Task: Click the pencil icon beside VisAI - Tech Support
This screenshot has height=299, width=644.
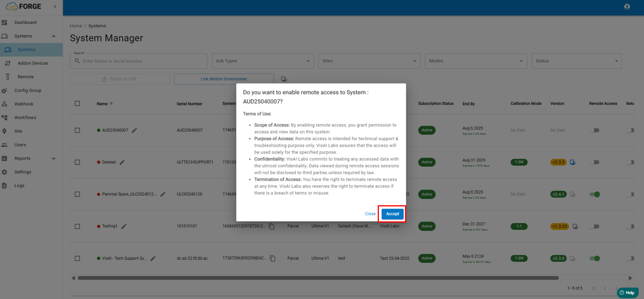Action: (153, 258)
